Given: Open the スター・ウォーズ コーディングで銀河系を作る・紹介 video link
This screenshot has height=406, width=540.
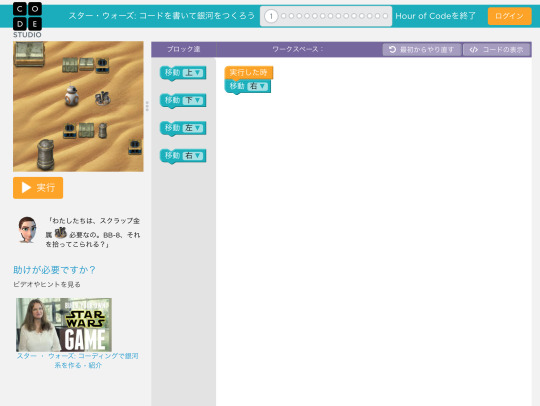Looking at the screenshot, I should point(77,361).
